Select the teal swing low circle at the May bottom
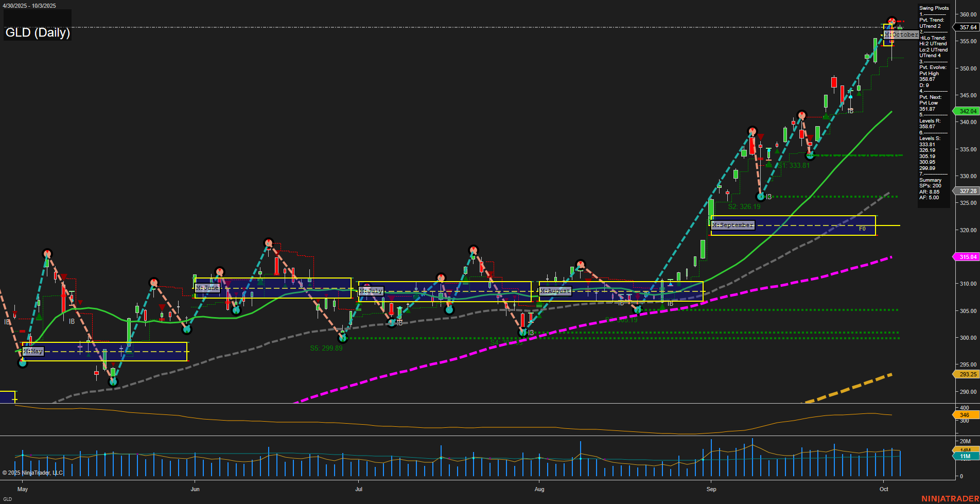This screenshot has height=504, width=980. coord(23,363)
